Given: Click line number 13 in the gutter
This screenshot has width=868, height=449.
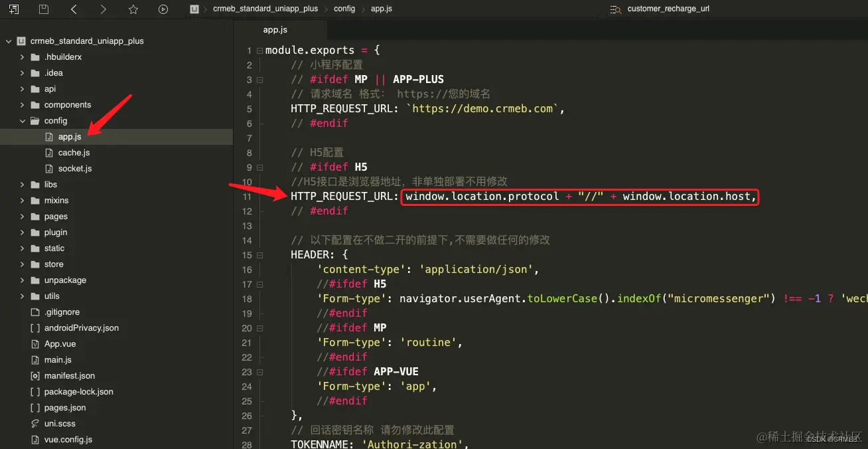Looking at the screenshot, I should (x=248, y=226).
